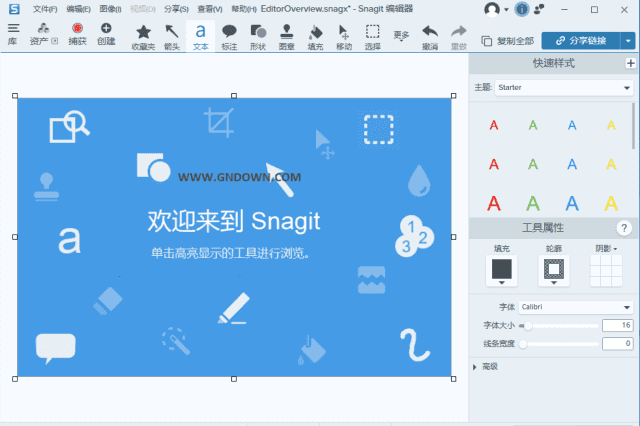
Task: Pick the red A style, first row
Action: pyautogui.click(x=494, y=125)
